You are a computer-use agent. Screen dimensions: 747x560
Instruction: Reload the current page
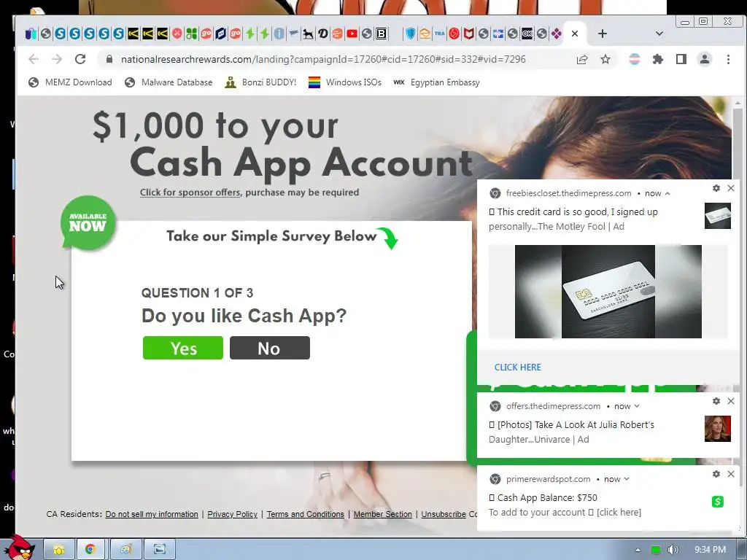pos(80,59)
